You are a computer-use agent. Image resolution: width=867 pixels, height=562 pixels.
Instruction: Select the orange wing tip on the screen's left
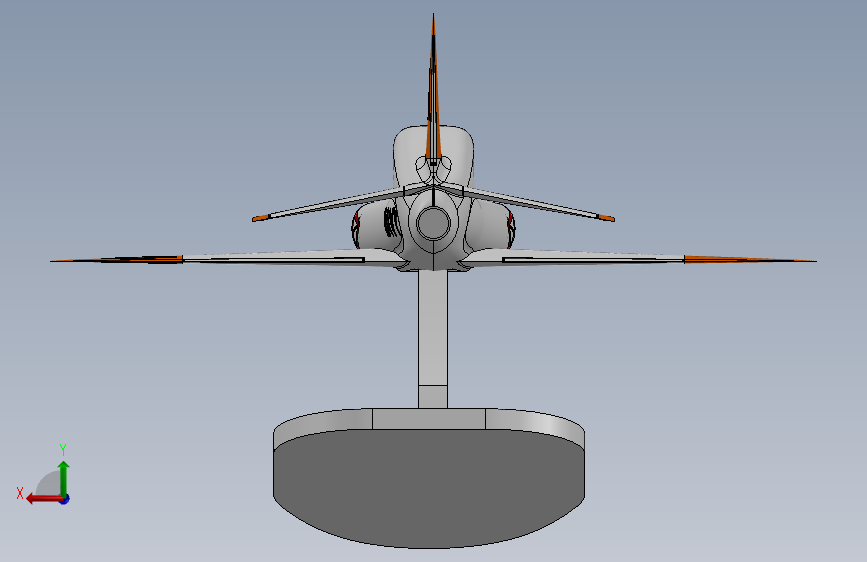pos(117,259)
